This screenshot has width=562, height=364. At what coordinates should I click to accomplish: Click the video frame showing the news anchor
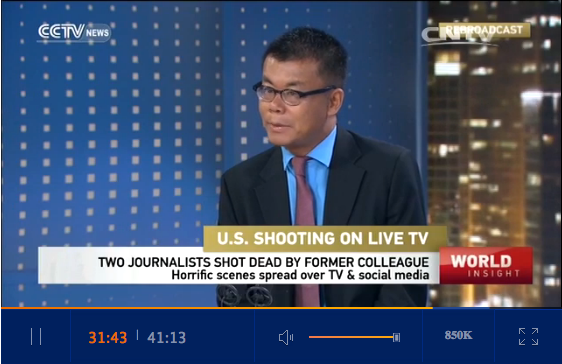tap(281, 154)
